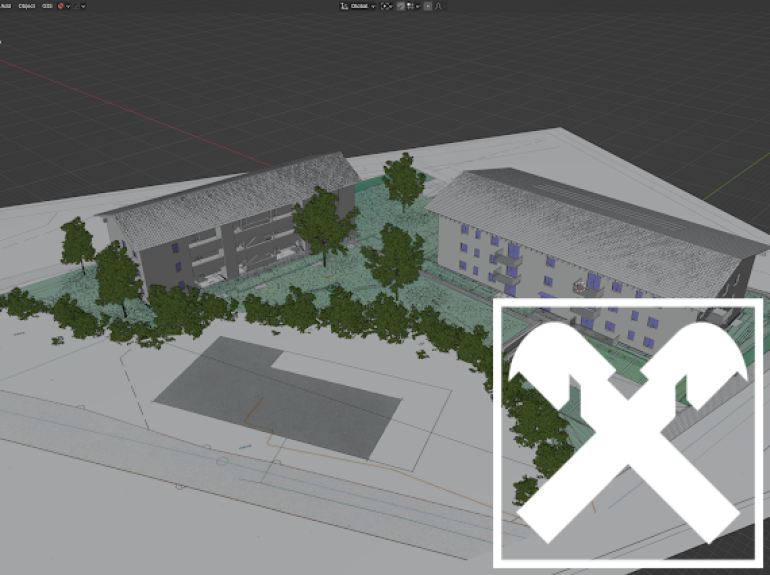The width and height of the screenshot is (770, 575).
Task: Toggle the snap magnet button
Action: click(400, 5)
